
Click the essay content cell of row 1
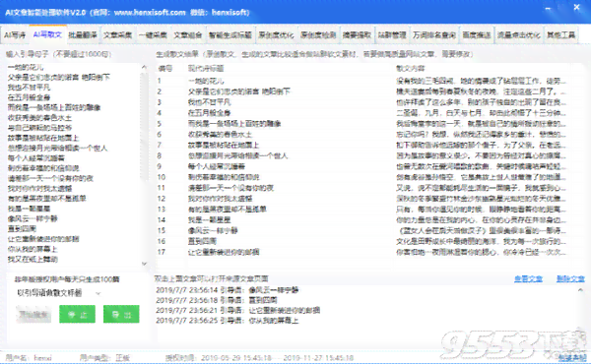(x=481, y=81)
